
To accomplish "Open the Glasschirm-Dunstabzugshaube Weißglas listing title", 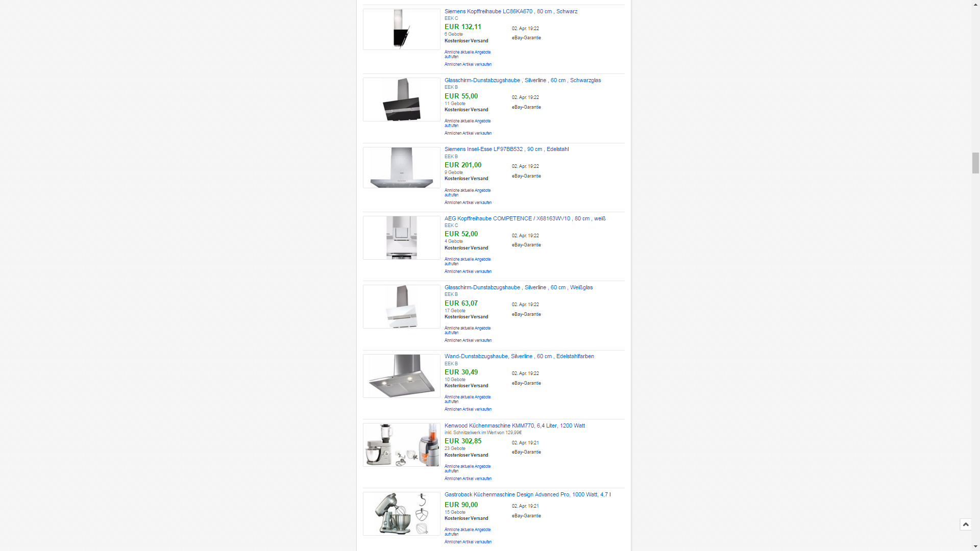I will [x=519, y=287].
